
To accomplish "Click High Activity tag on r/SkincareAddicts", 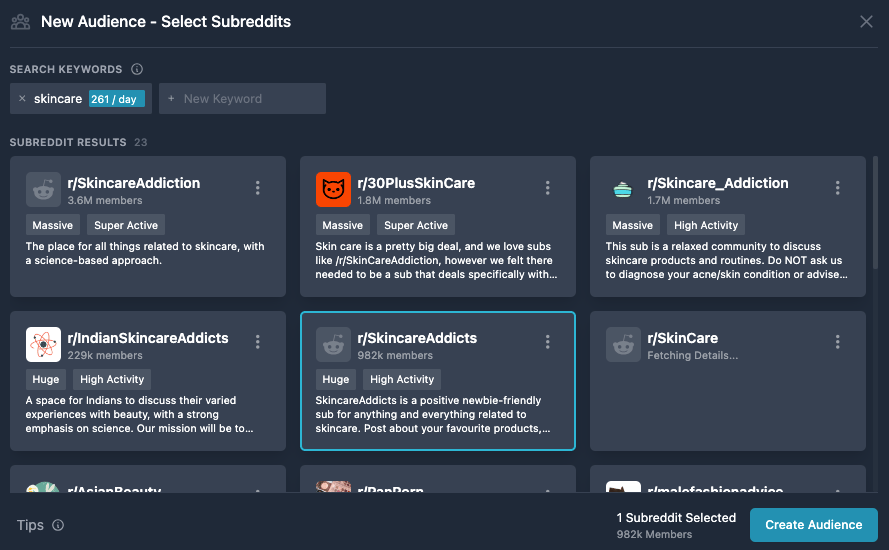I will point(402,379).
